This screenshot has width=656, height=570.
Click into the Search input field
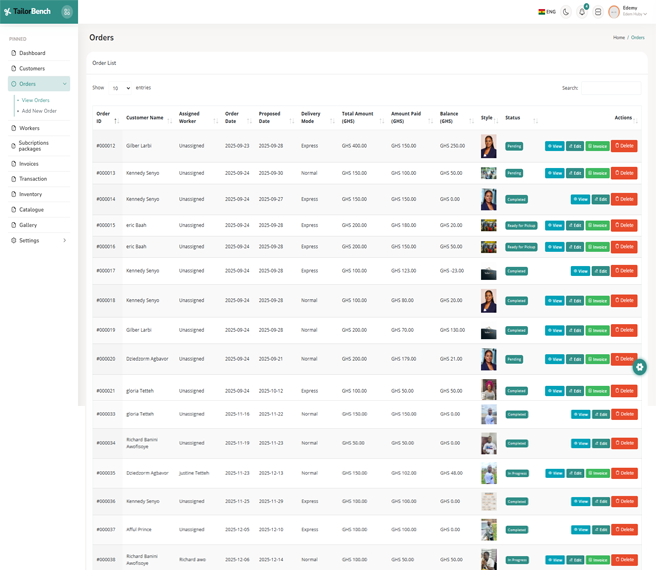tap(610, 88)
